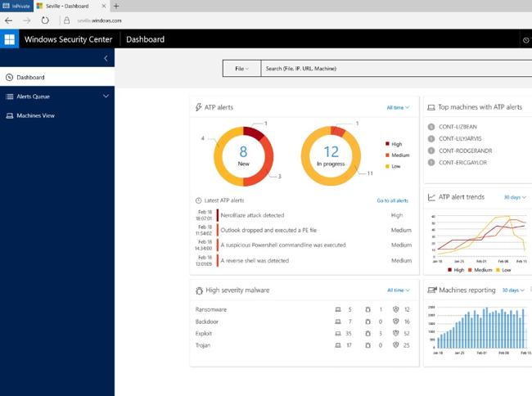Select the Exploit malware row
The image size is (532, 396).
pyautogui.click(x=303, y=334)
